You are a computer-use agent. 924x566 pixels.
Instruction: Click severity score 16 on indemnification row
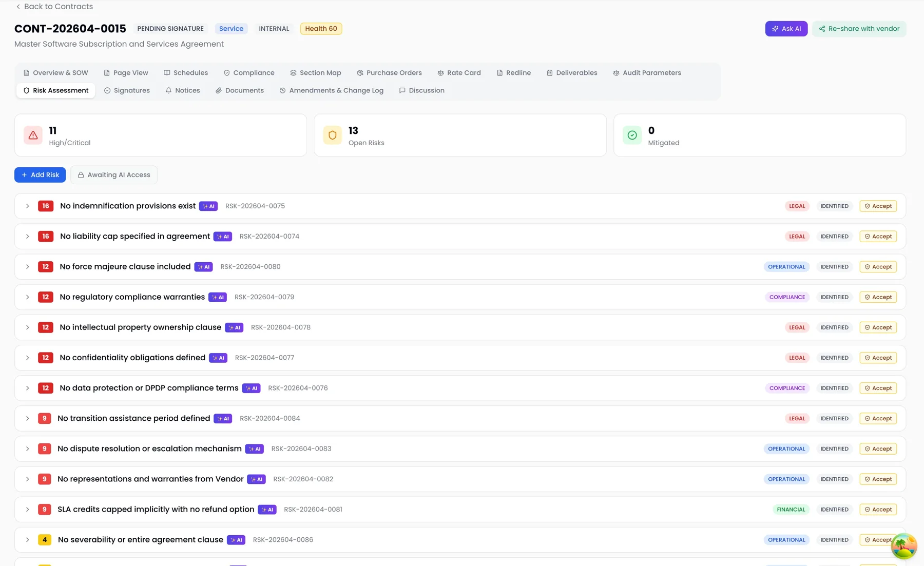coord(46,206)
